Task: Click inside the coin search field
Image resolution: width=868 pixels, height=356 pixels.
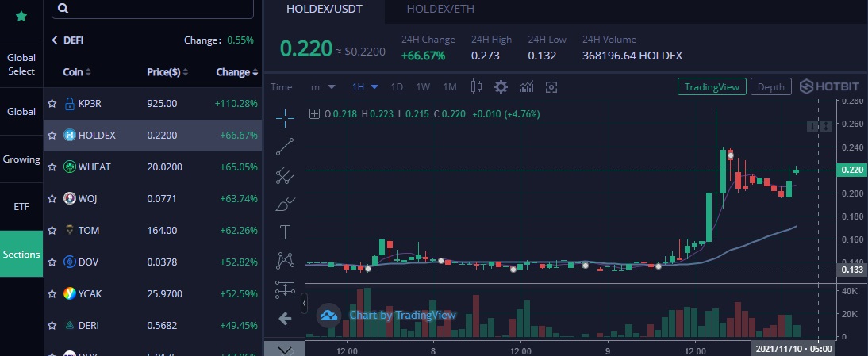Action: point(153,8)
